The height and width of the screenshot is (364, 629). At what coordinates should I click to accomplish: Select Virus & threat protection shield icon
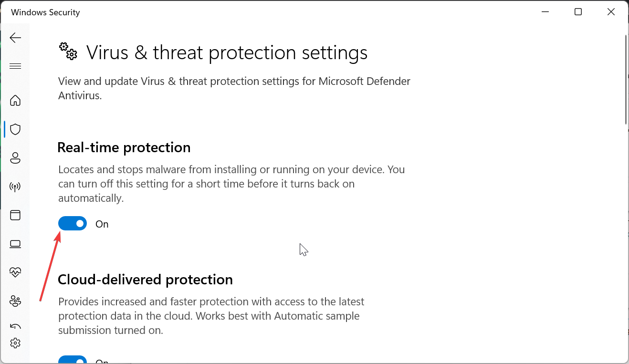(15, 129)
